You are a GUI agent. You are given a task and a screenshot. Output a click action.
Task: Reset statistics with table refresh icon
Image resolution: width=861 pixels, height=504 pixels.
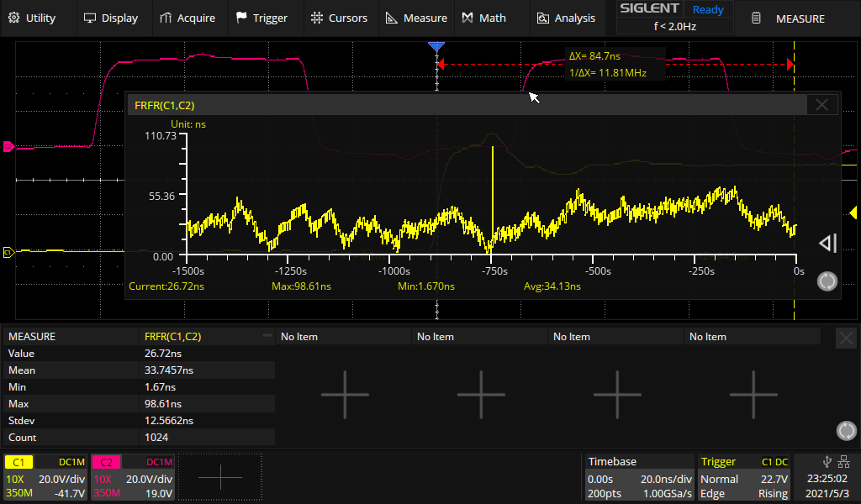(846, 431)
